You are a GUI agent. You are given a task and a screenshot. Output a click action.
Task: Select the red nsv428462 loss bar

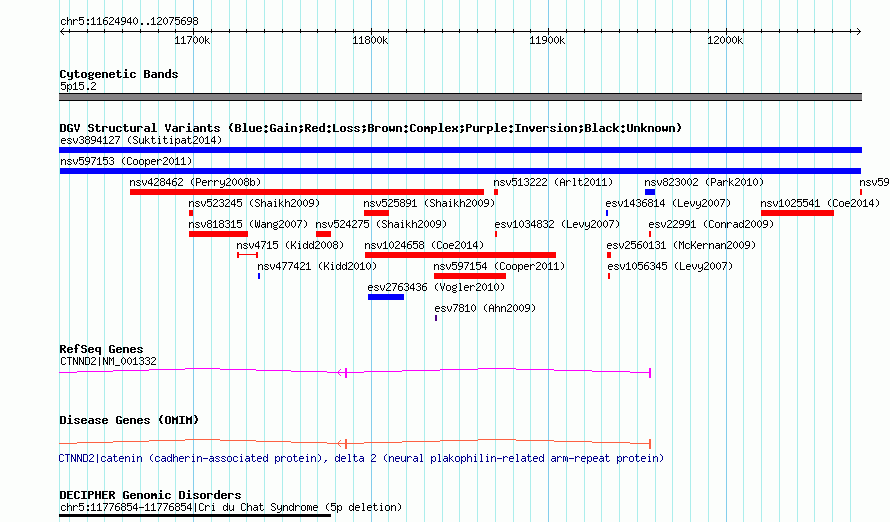(x=307, y=192)
